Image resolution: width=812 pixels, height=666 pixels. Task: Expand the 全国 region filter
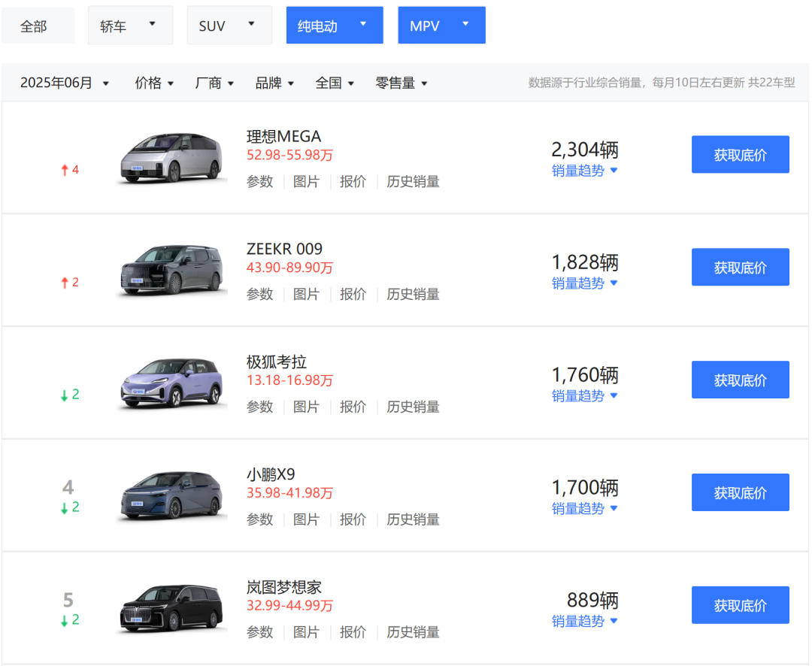pyautogui.click(x=335, y=83)
